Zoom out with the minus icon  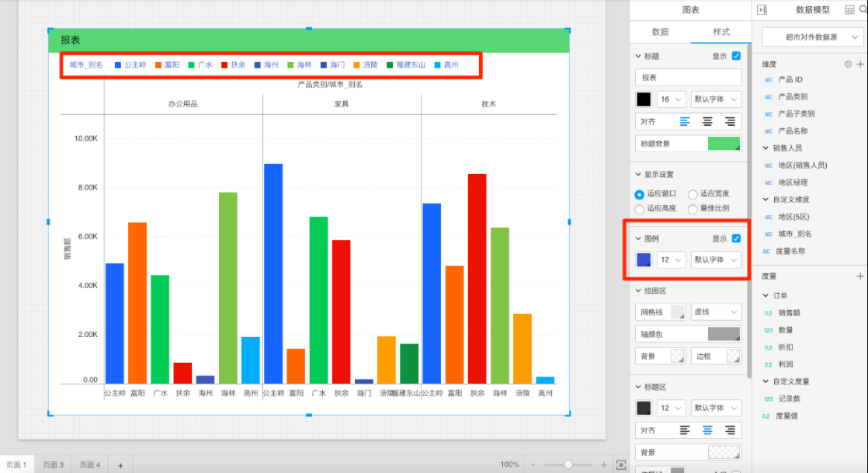[533, 464]
